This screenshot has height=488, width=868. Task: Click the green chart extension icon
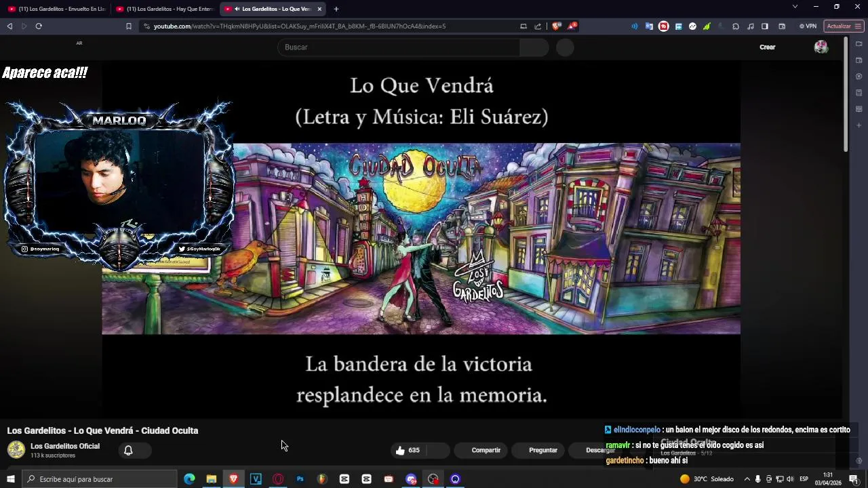click(707, 26)
